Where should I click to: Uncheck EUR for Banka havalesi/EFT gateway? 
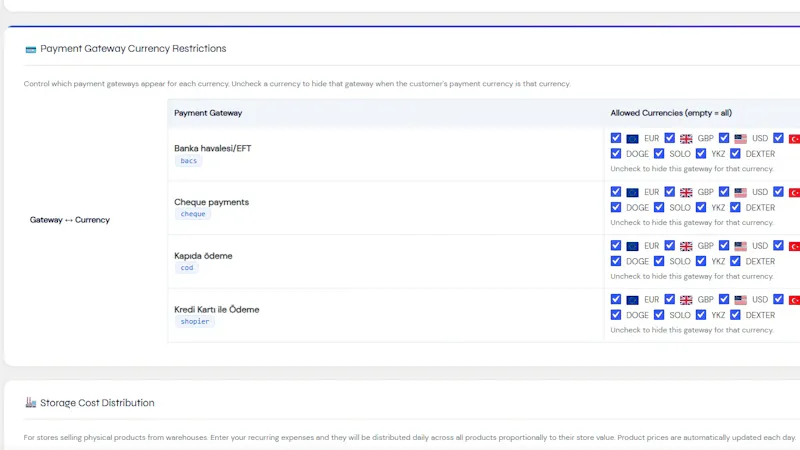[x=616, y=138]
